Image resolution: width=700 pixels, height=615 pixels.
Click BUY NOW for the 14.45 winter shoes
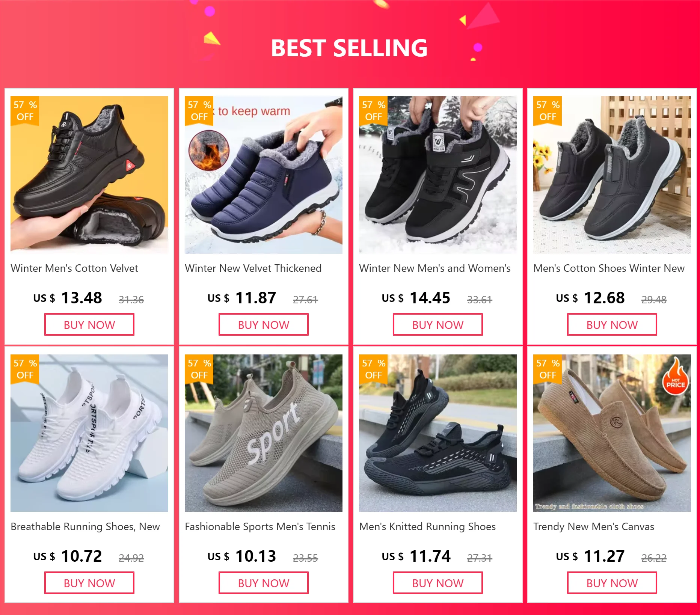click(438, 325)
